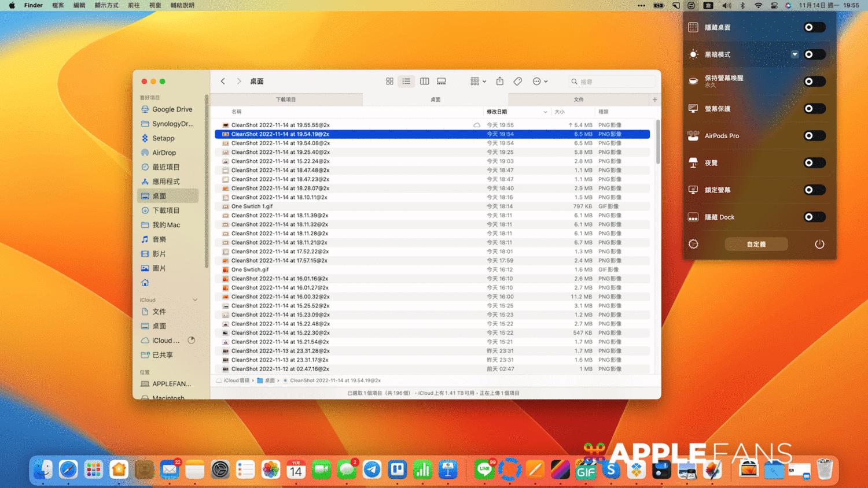The height and width of the screenshot is (488, 868).
Task: Toggle the 隱藏桌面 switch on
Action: pos(814,27)
